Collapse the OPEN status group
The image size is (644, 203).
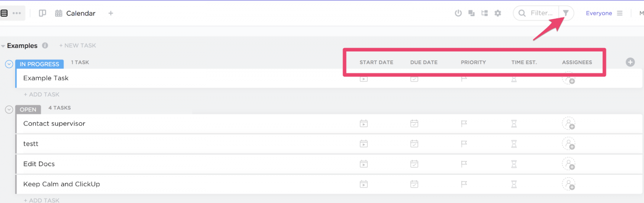click(x=9, y=109)
